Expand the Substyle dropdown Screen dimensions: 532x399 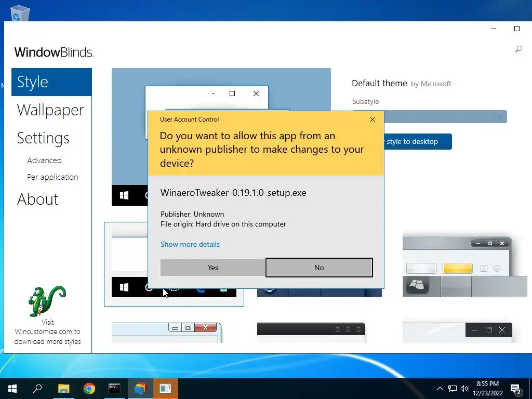[x=446, y=117]
